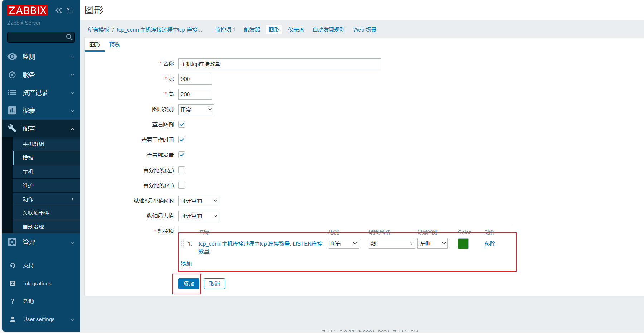This screenshot has width=644, height=333.
Task: Click the 取消 button
Action: pyautogui.click(x=215, y=284)
